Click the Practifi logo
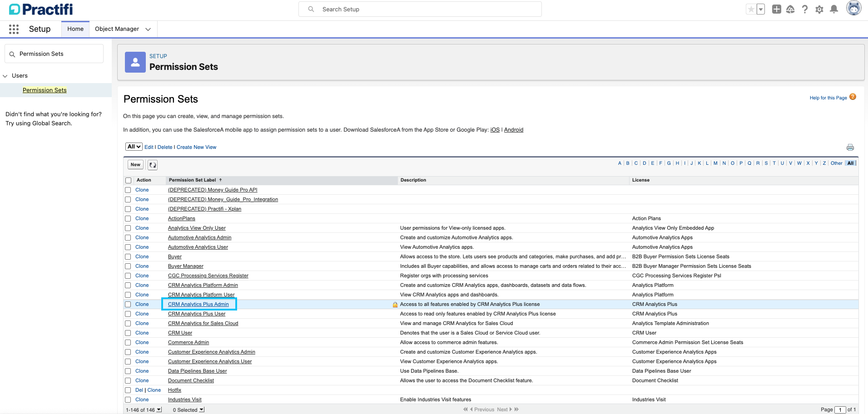 coord(41,9)
